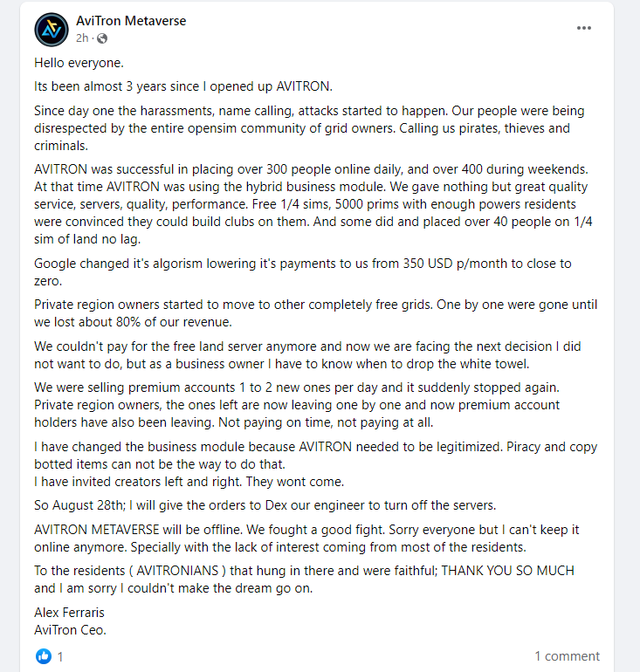
Task: Click the Its been almost 3 years sentence
Action: pyautogui.click(x=183, y=86)
